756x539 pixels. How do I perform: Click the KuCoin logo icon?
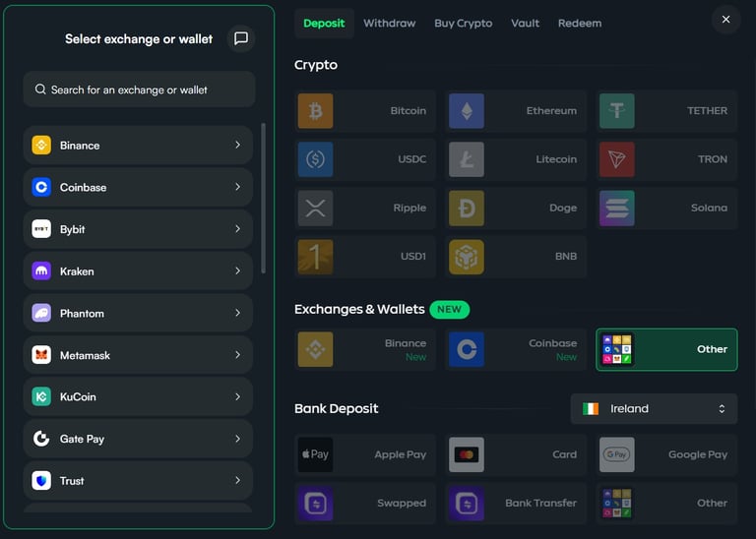click(41, 396)
